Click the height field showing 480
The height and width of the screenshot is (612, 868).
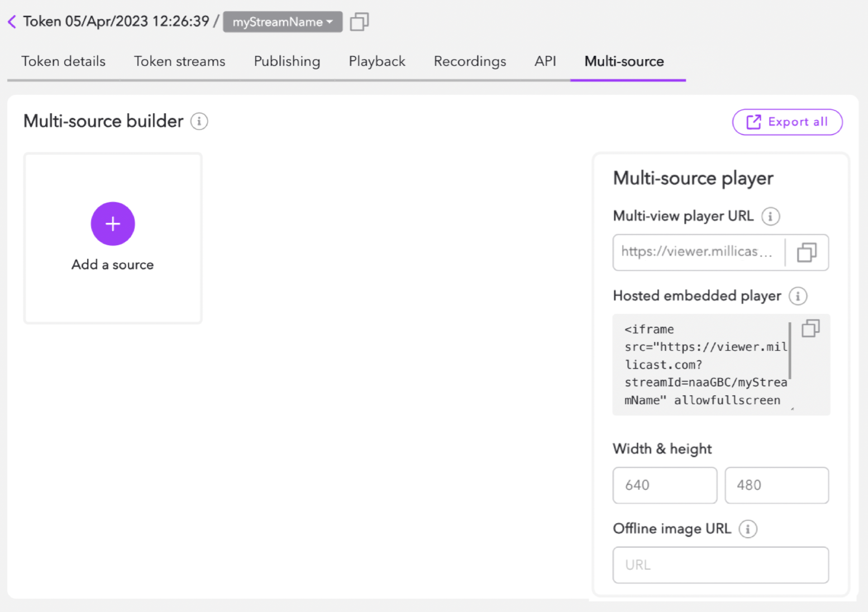[x=776, y=485]
